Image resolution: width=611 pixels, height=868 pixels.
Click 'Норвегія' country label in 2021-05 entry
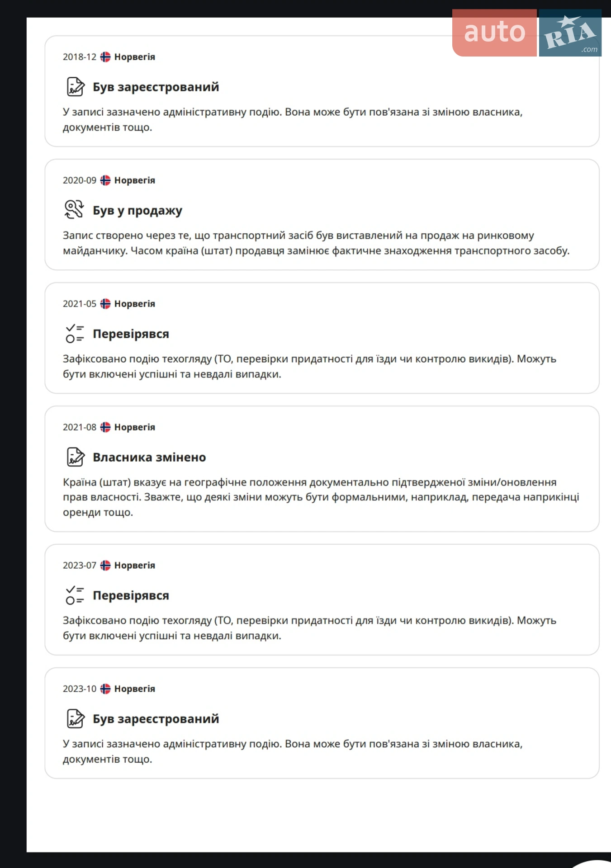(x=135, y=304)
